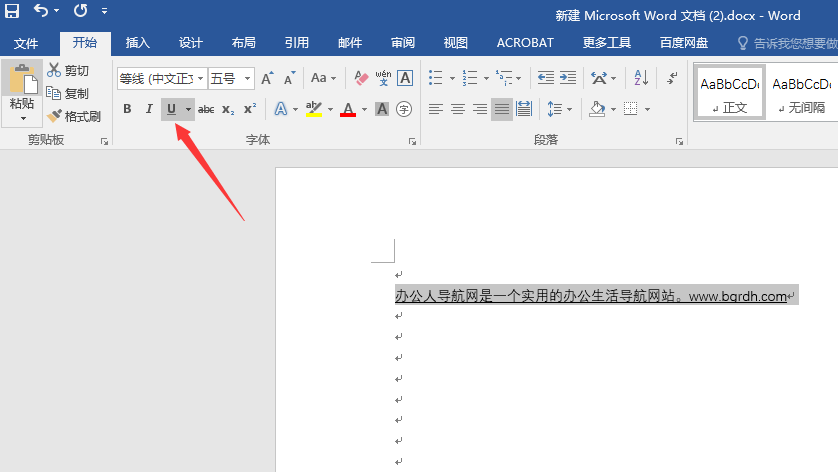Customize the Quick Access Toolbar
838x472 pixels.
tap(104, 11)
